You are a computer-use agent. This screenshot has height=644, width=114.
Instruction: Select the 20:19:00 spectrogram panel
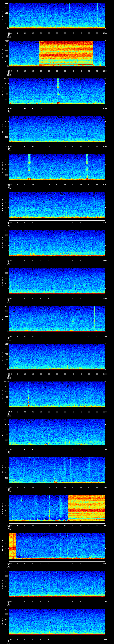coord(57,205)
